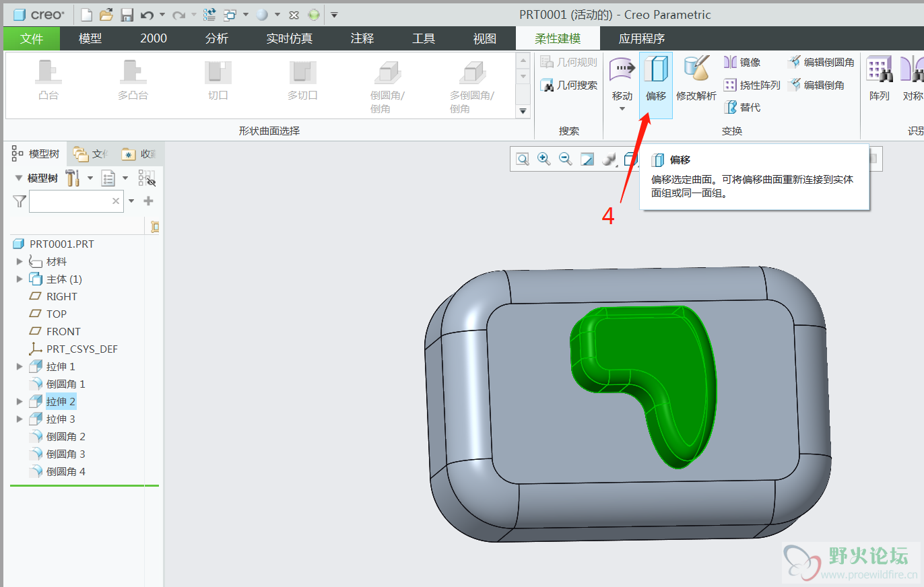Open undo history dropdown arrow
The image size is (924, 587).
point(162,14)
